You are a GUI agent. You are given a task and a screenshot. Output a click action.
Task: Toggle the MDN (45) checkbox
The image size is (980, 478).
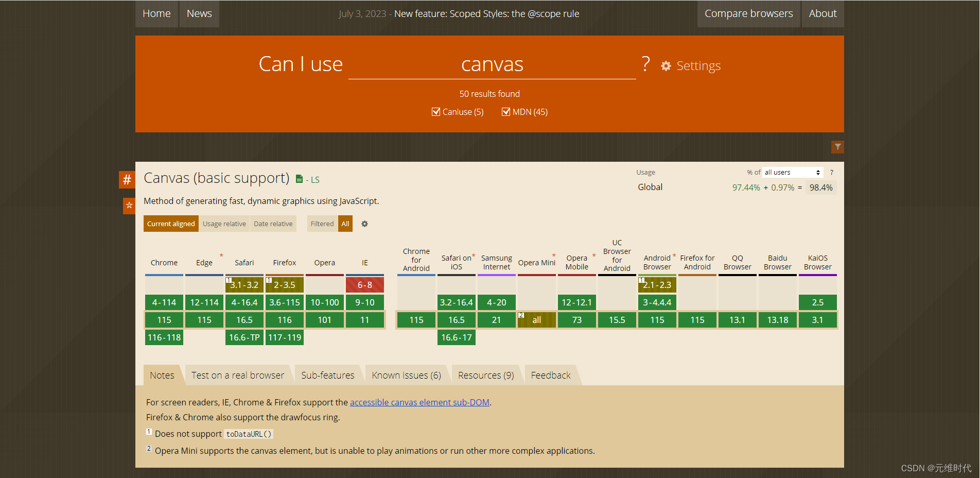pyautogui.click(x=506, y=112)
